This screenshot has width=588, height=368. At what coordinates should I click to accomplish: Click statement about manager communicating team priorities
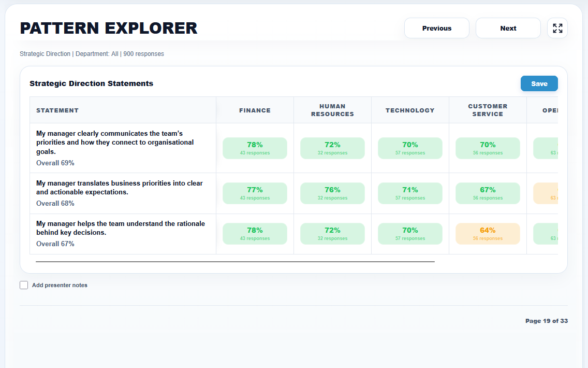pyautogui.click(x=115, y=143)
